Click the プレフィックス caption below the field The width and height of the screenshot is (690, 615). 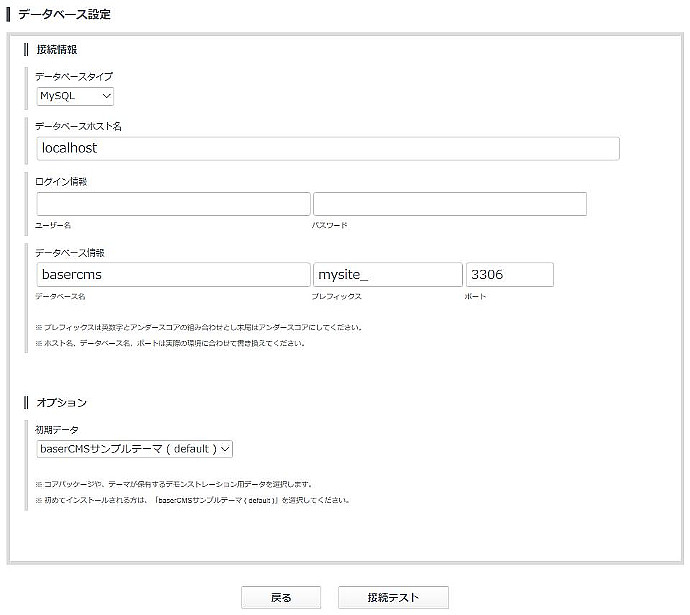337,297
